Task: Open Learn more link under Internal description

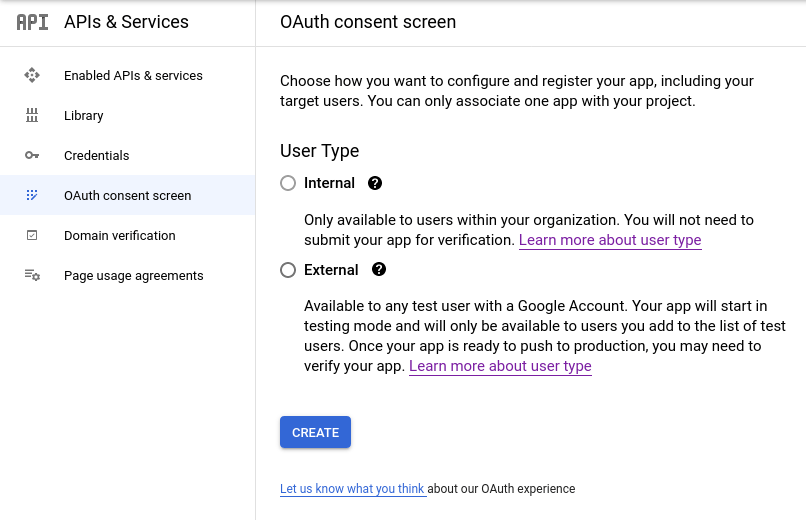Action: [x=610, y=240]
